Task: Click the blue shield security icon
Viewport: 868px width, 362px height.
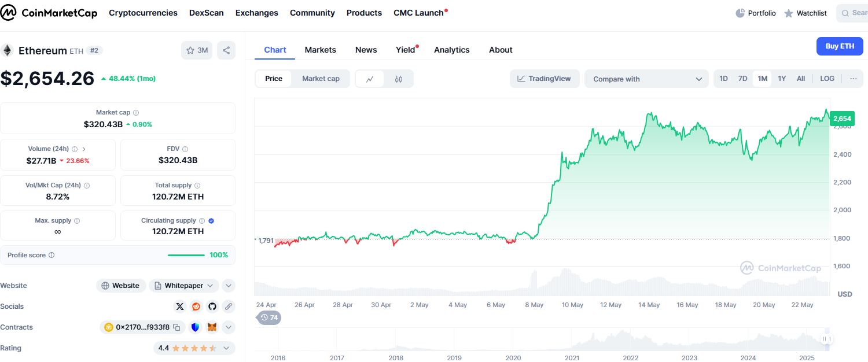Action: (x=195, y=327)
